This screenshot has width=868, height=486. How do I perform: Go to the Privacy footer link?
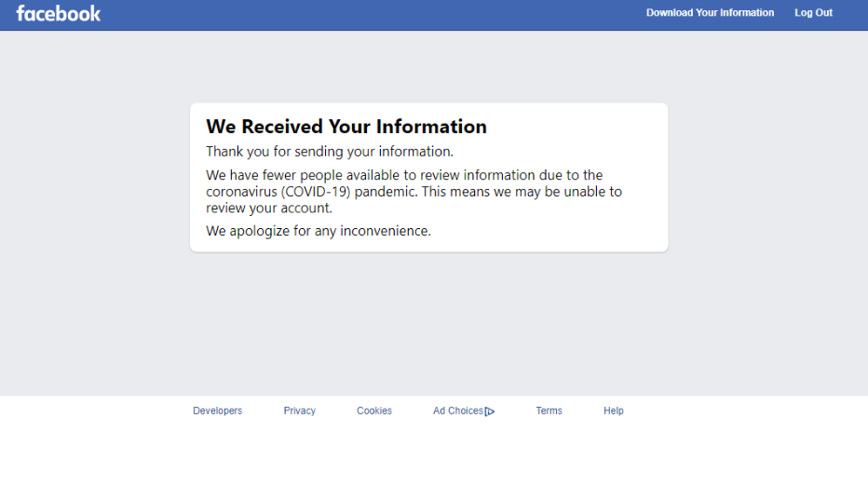(299, 411)
